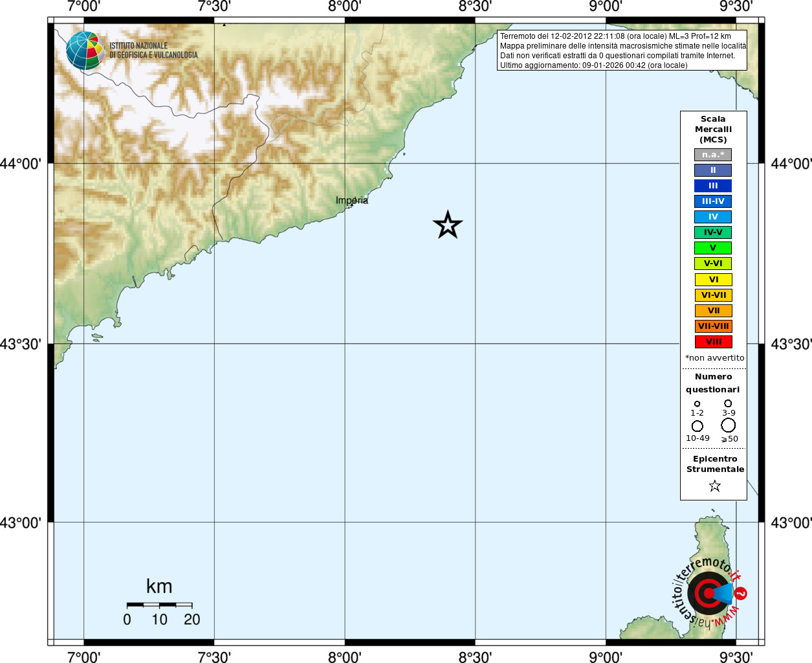
Task: Click the intensity II legend swatch
Action: coord(713,170)
